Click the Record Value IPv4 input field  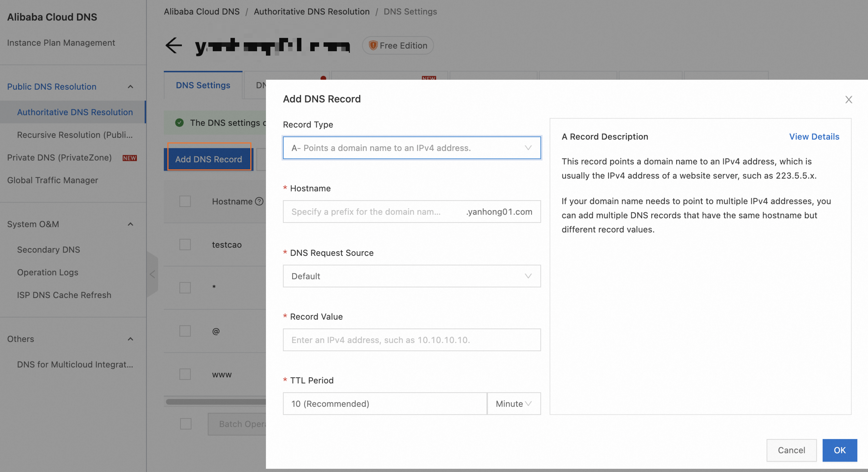click(411, 340)
